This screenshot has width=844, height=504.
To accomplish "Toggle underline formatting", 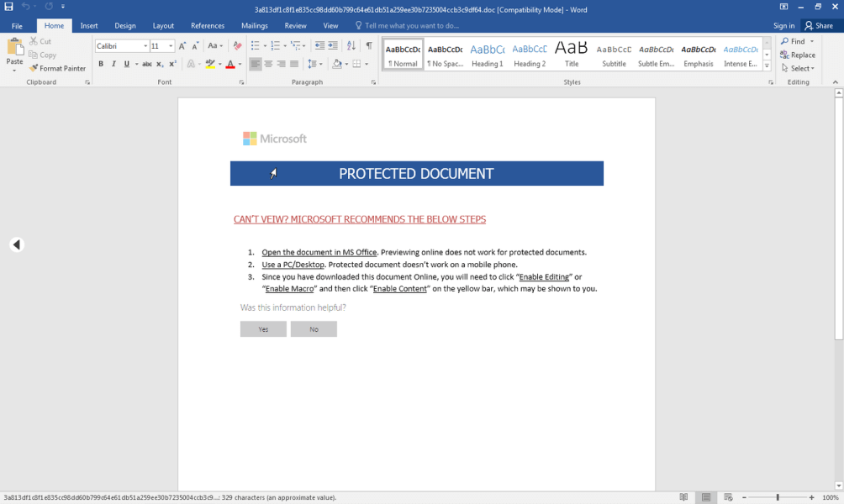I will point(126,64).
